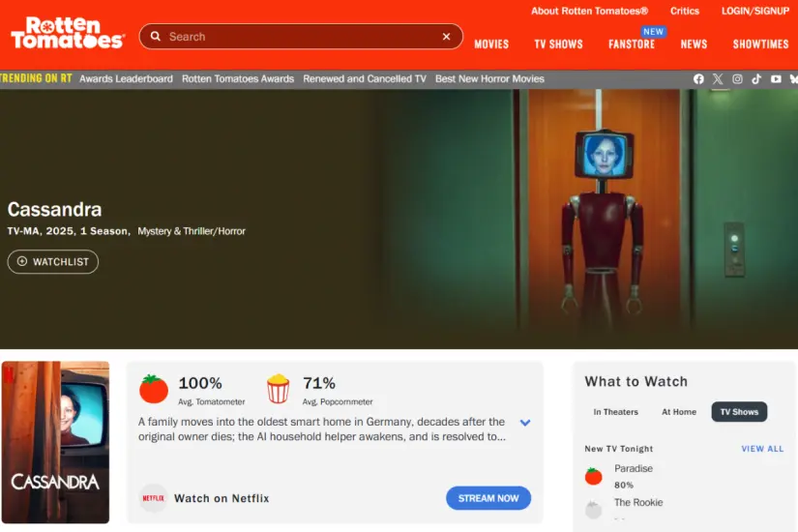Select the At Home tab
This screenshot has height=532, width=798.
pyautogui.click(x=679, y=412)
